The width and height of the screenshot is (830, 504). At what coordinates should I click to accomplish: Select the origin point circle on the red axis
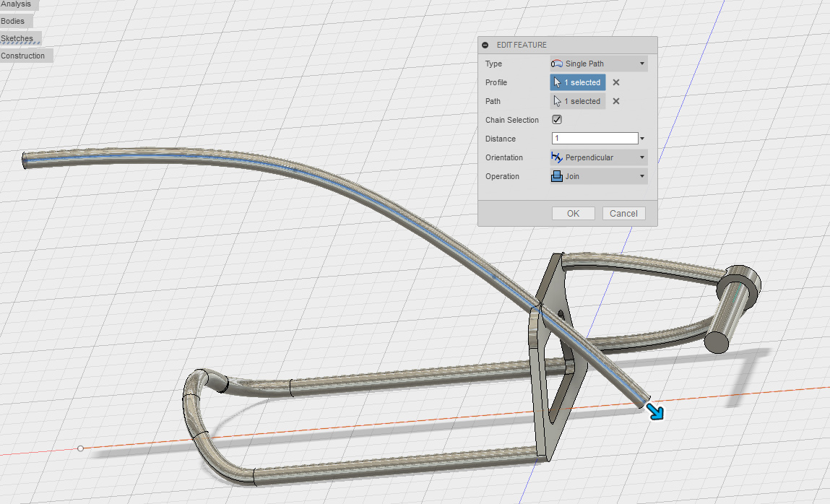coord(80,448)
